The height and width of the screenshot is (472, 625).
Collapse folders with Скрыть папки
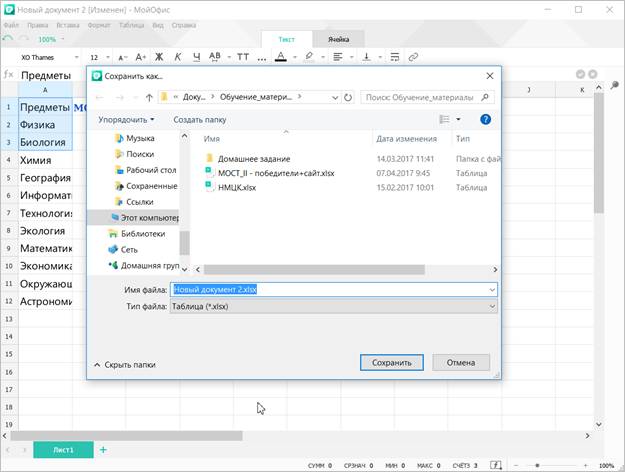pos(123,365)
